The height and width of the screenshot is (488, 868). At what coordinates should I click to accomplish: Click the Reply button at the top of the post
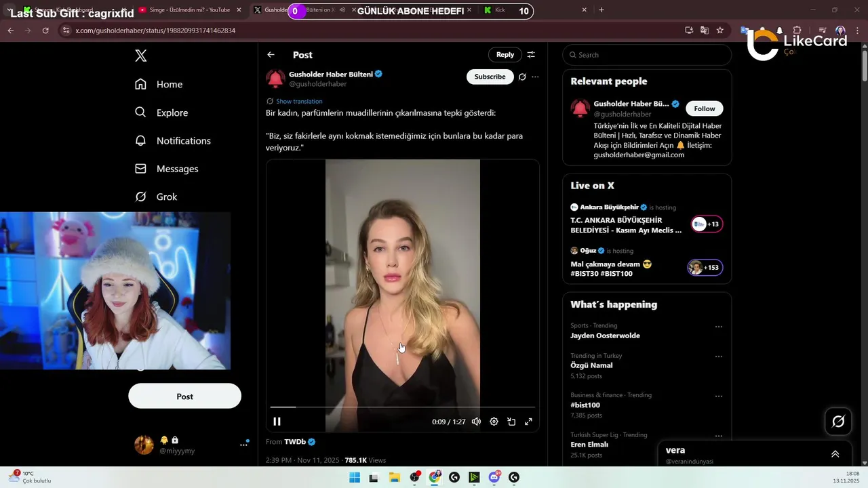click(x=505, y=55)
